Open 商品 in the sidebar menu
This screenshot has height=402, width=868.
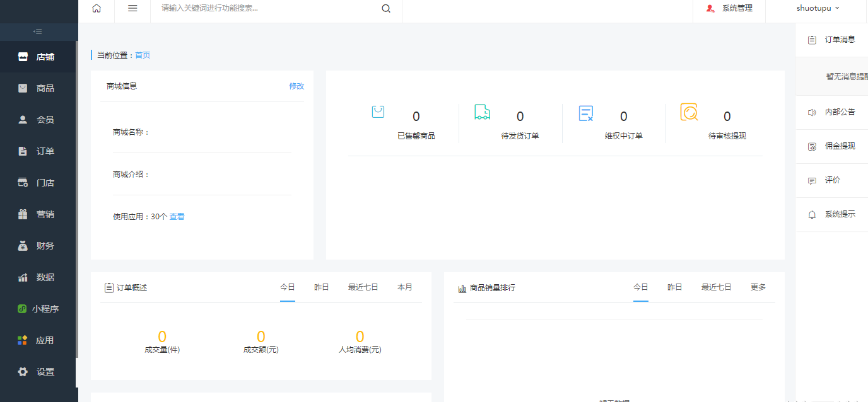(38, 88)
